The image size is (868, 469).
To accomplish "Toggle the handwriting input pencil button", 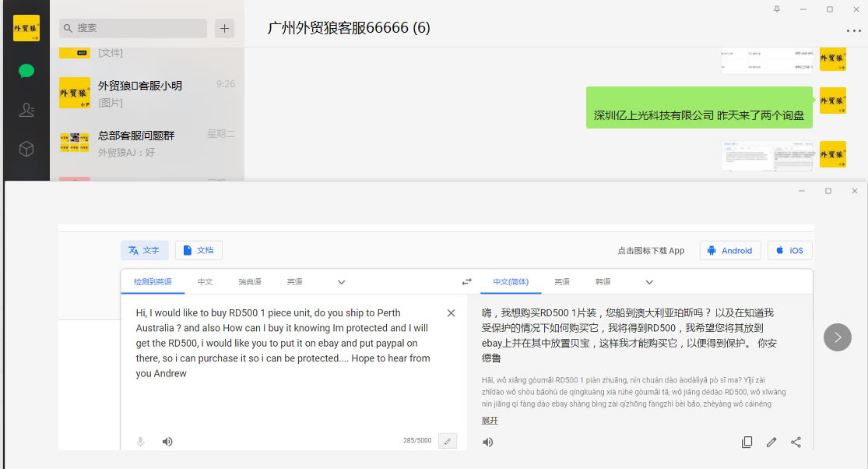I will pos(447,441).
